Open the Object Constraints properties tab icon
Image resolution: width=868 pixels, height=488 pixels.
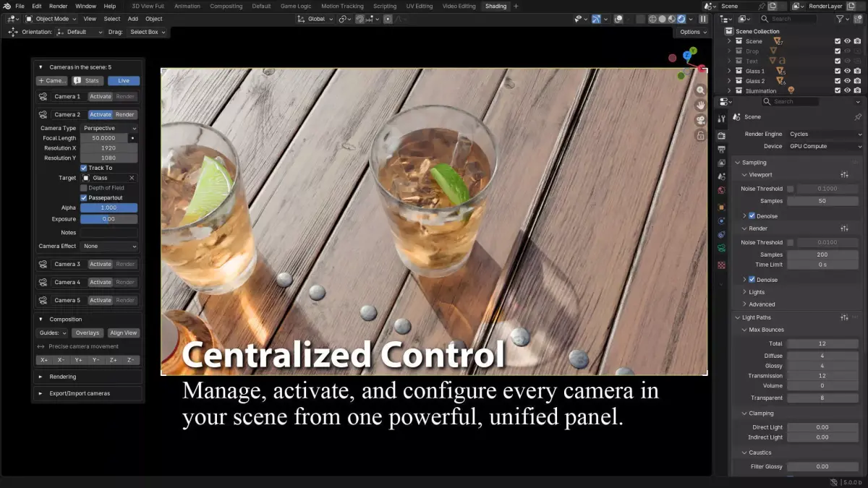(721, 235)
